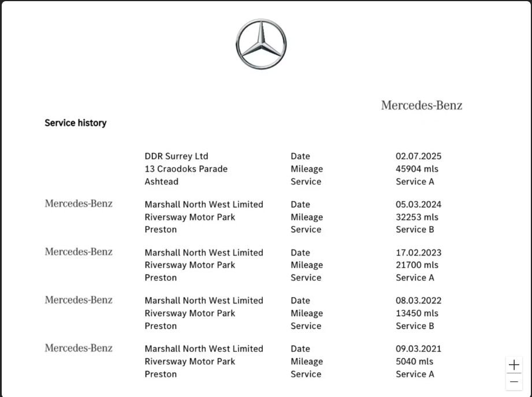Screen dimensions: 532x397
Task: Select the DDR Surrey Ltd dealer name
Action: [x=176, y=156]
